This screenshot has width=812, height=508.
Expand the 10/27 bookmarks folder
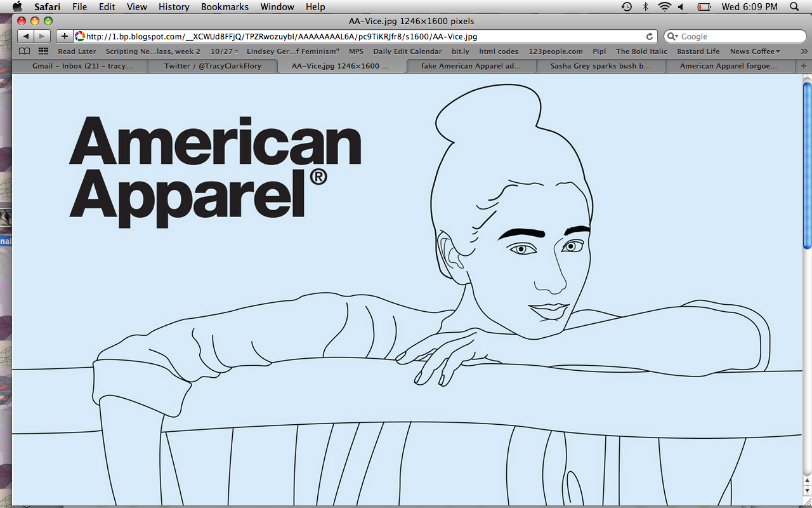pos(225,51)
